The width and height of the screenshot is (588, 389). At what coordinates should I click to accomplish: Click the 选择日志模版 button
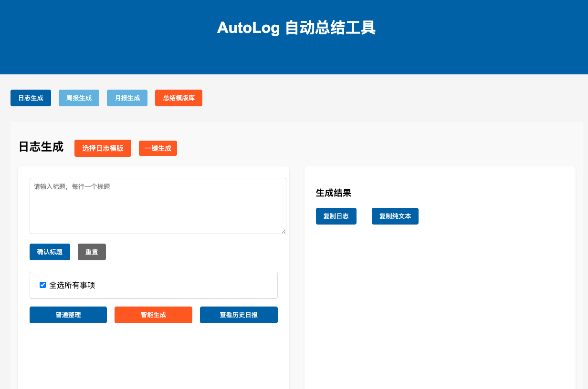[103, 148]
